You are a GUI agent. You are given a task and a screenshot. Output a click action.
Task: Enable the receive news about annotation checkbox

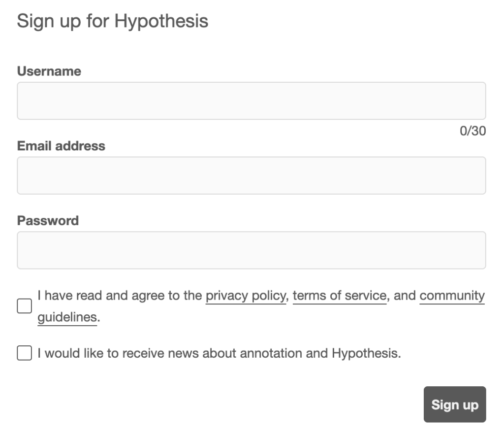tap(24, 353)
